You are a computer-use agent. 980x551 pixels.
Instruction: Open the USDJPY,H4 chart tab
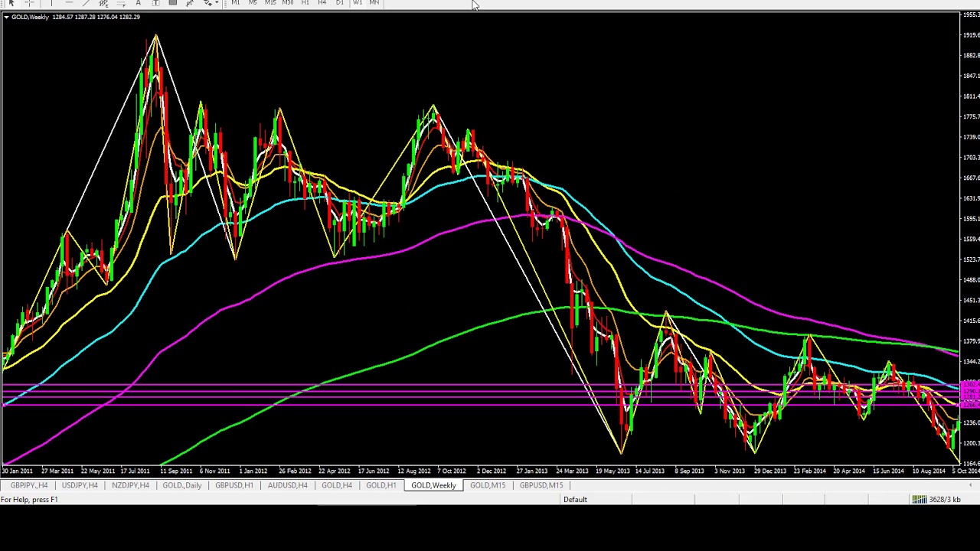pos(80,485)
